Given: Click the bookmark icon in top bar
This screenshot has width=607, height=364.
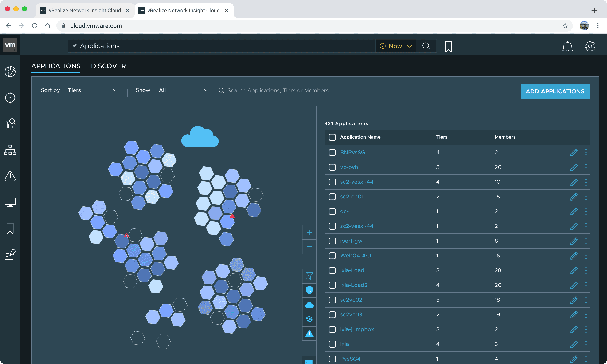Looking at the screenshot, I should tap(449, 46).
